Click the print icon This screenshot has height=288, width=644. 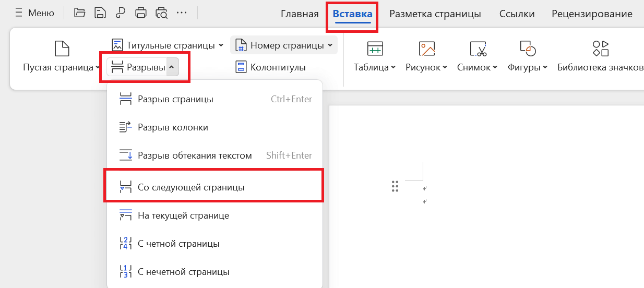click(141, 13)
